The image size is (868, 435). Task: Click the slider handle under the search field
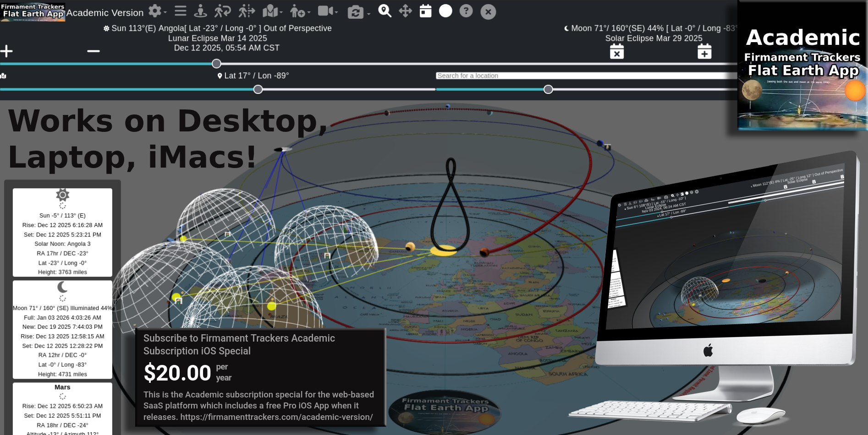coord(548,89)
